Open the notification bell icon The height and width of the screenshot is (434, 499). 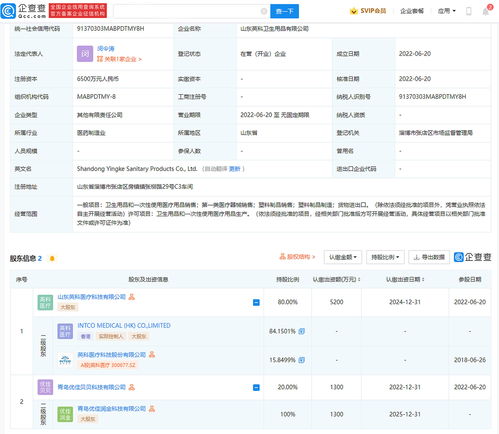(x=486, y=12)
